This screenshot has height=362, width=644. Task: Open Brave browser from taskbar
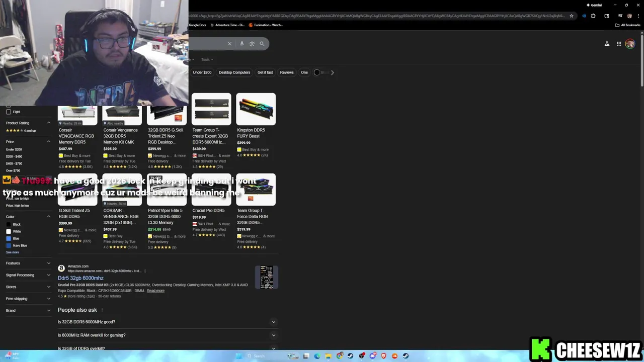click(x=383, y=356)
